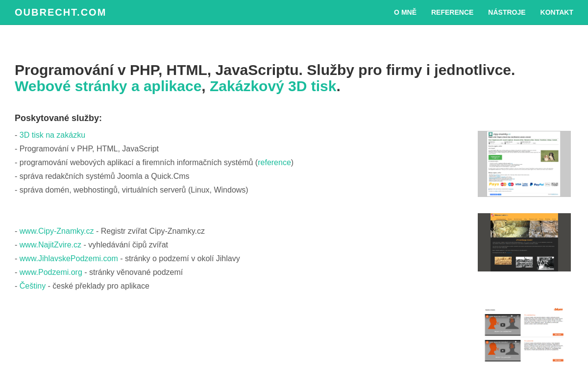Open the NÁSTROJE menu item
This screenshot has height=392, width=588.
[x=507, y=12]
